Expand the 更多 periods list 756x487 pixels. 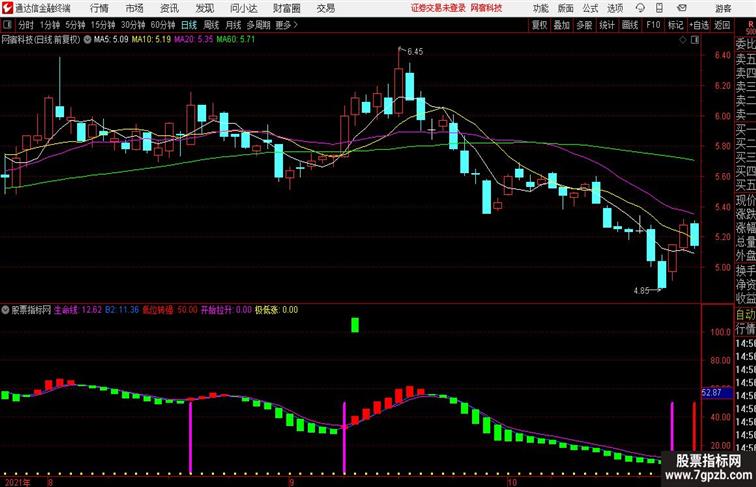pos(286,25)
